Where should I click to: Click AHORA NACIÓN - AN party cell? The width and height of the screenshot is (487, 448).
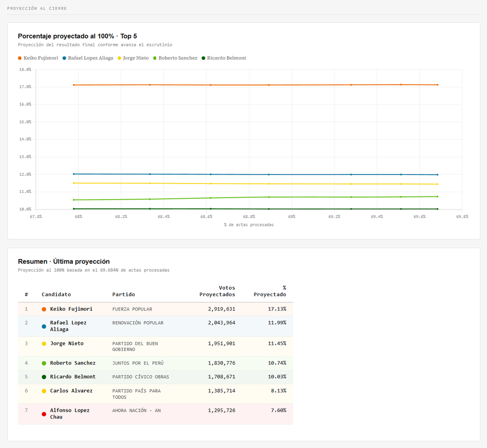(x=137, y=411)
